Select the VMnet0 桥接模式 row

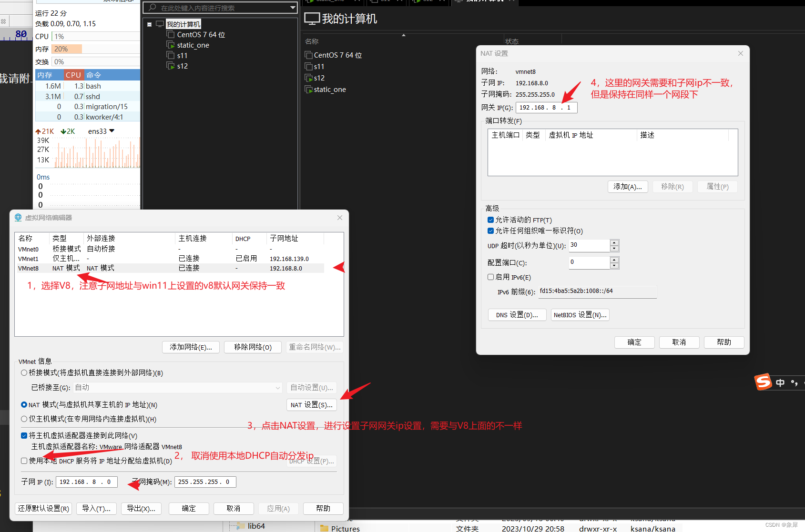(x=170, y=249)
